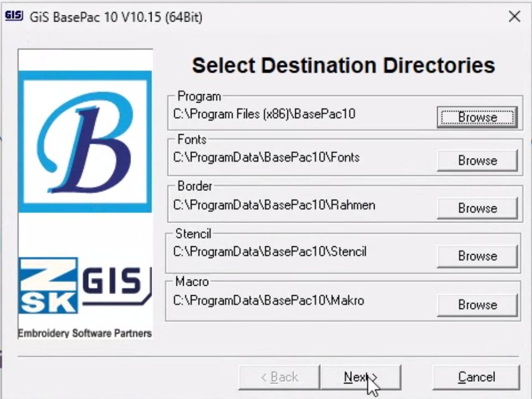532x399 pixels.
Task: Browse for the Macro directory
Action: [x=477, y=305]
